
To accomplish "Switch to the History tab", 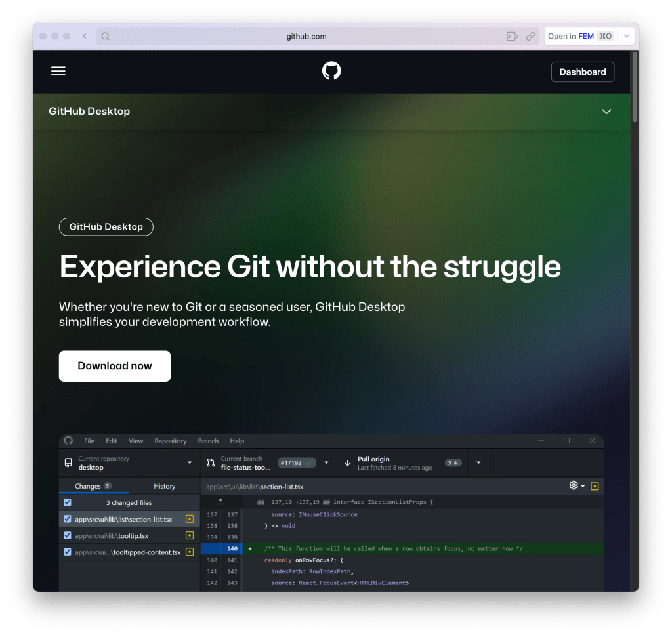I will 164,485.
